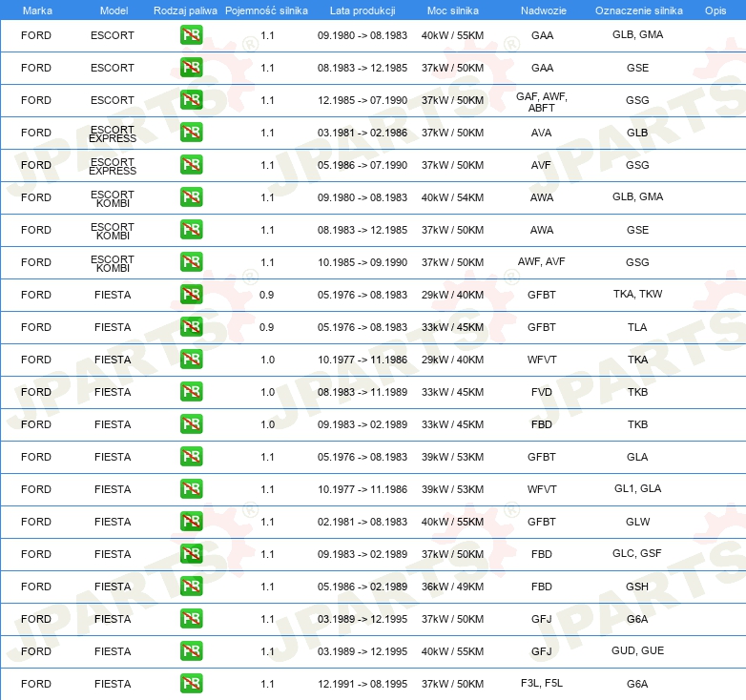The height and width of the screenshot is (700, 746).
Task: Click the Model column header
Action: 114,10
